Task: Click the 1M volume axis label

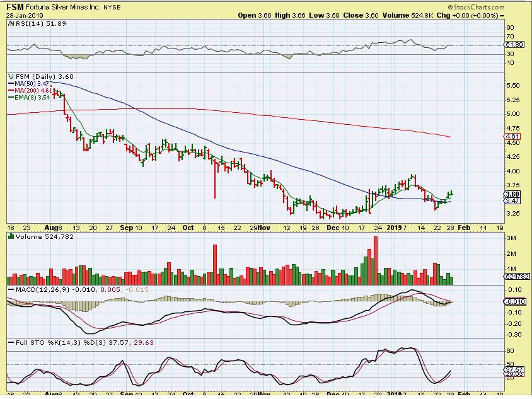Action: tap(511, 269)
